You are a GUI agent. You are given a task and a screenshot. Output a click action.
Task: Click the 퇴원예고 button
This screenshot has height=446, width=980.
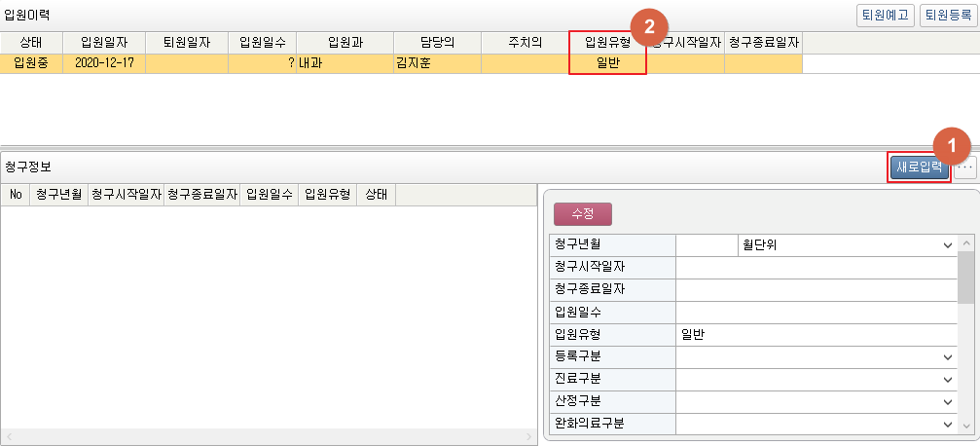[884, 15]
